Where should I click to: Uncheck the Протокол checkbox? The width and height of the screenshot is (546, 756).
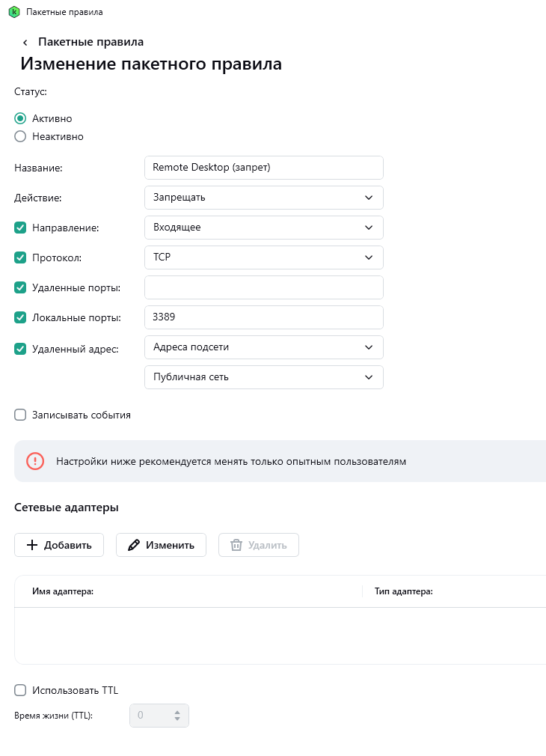20,257
